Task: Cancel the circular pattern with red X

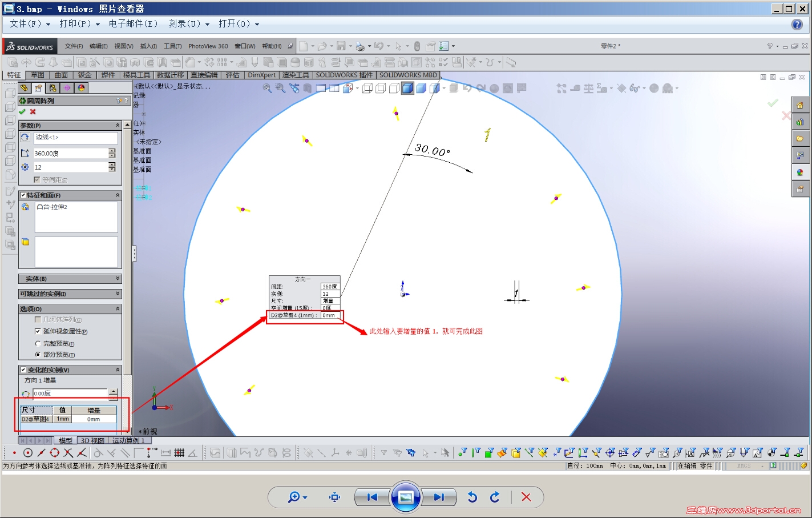Action: (x=33, y=112)
